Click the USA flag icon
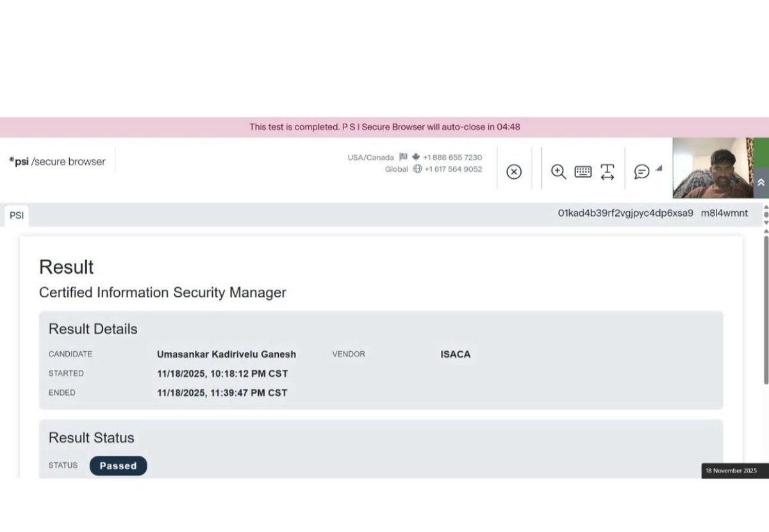Image resolution: width=769 pixels, height=532 pixels. (403, 157)
